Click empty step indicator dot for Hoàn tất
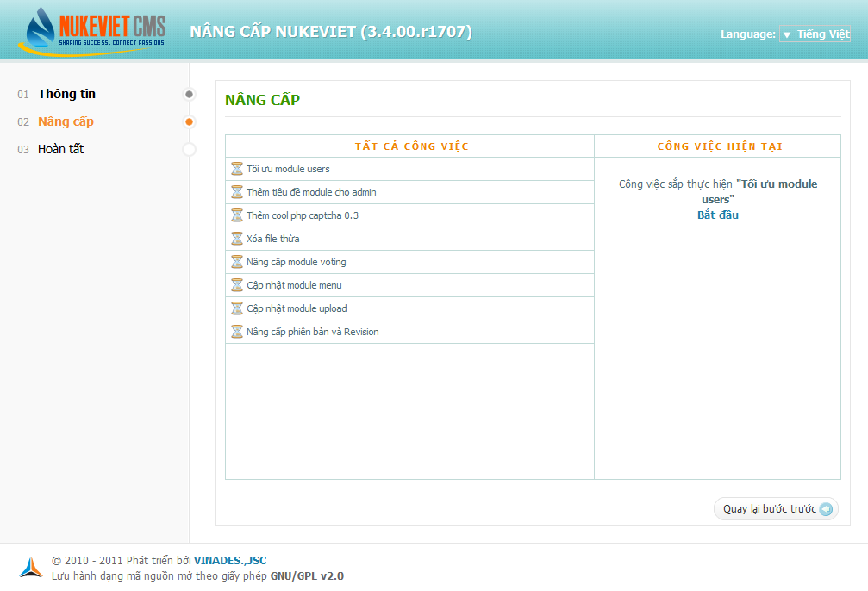The width and height of the screenshot is (868, 591). point(190,149)
